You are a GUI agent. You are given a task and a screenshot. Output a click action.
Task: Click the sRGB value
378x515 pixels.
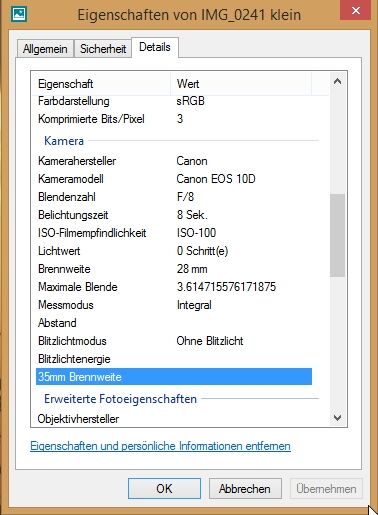(190, 101)
